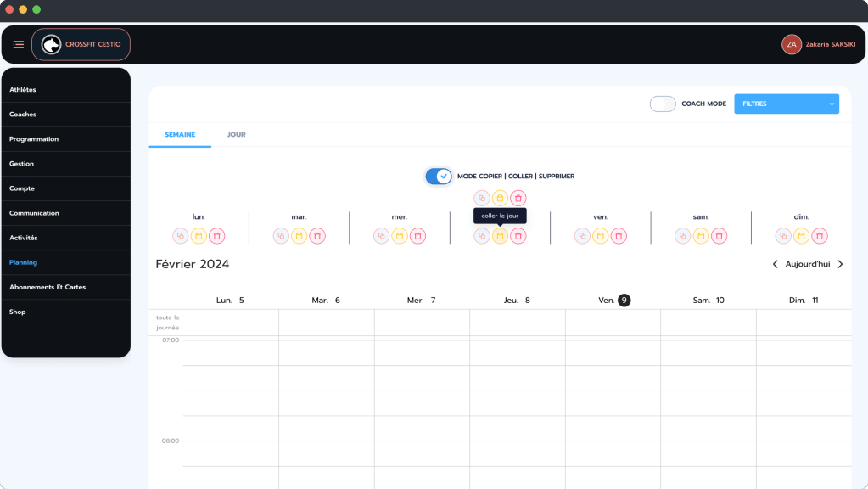Click the yellow paste icon under mar.
Screen dimensions: 868x489
click(300, 236)
